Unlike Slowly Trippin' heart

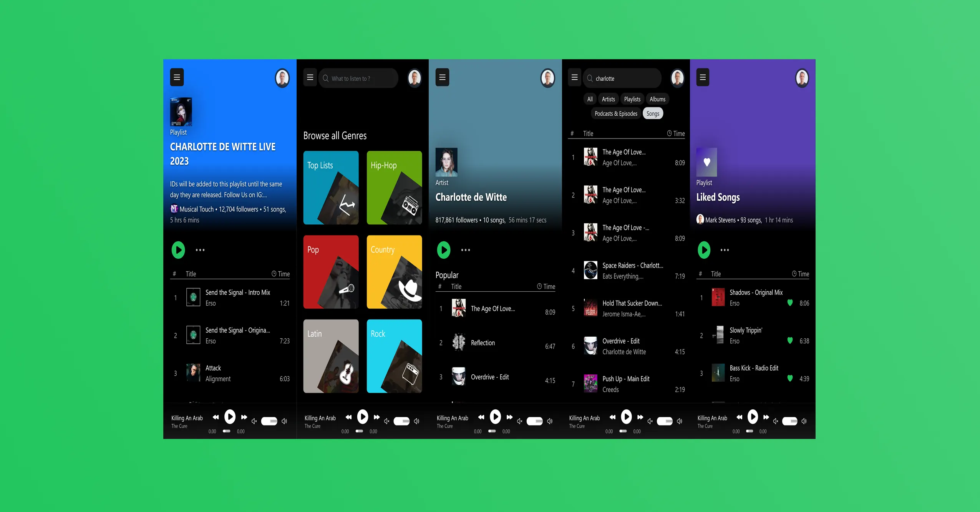790,341
